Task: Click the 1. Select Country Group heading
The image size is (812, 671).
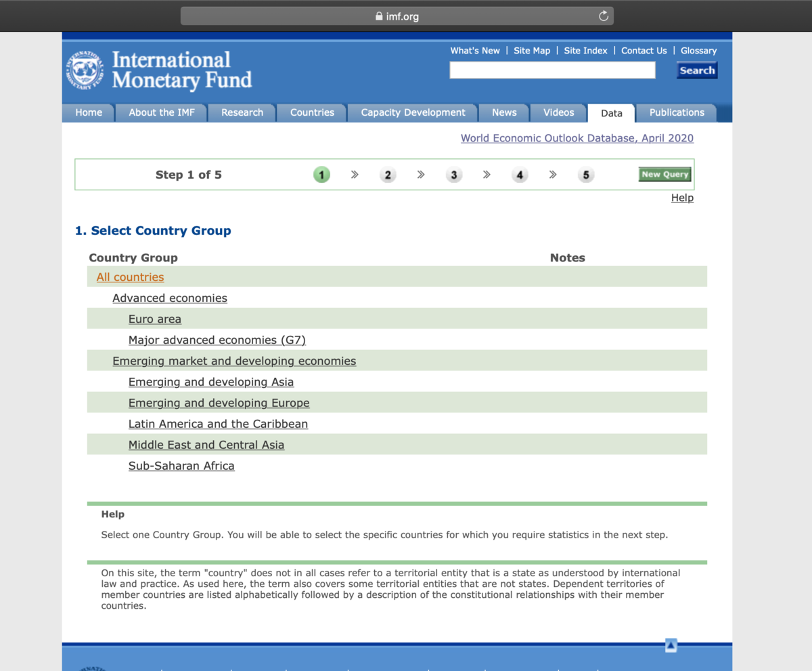Action: pos(153,231)
